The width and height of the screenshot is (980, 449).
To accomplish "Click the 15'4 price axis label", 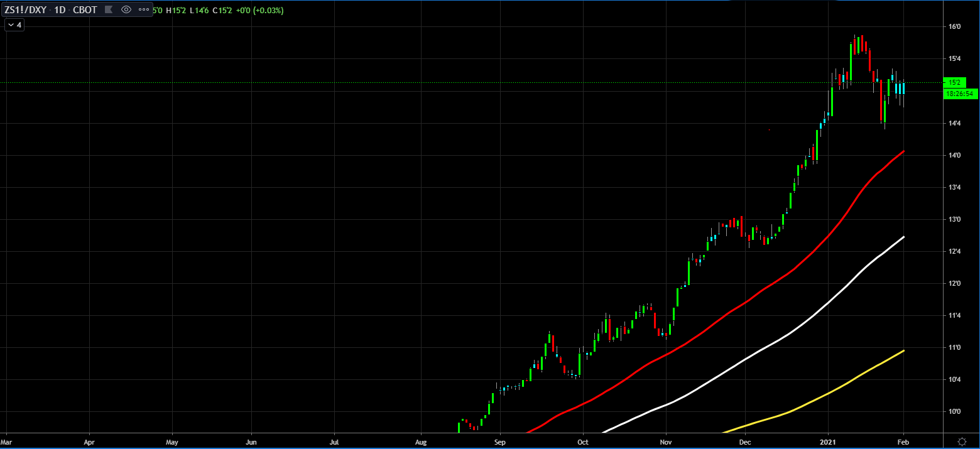I will [x=955, y=58].
